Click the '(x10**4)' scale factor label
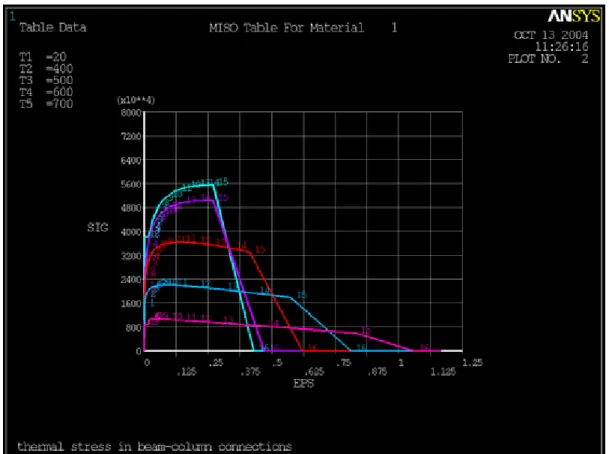 (136, 100)
